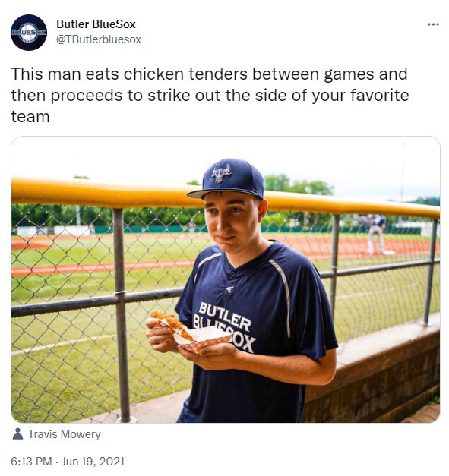
Task: Click the word "team" on the last line
Action: point(30,117)
